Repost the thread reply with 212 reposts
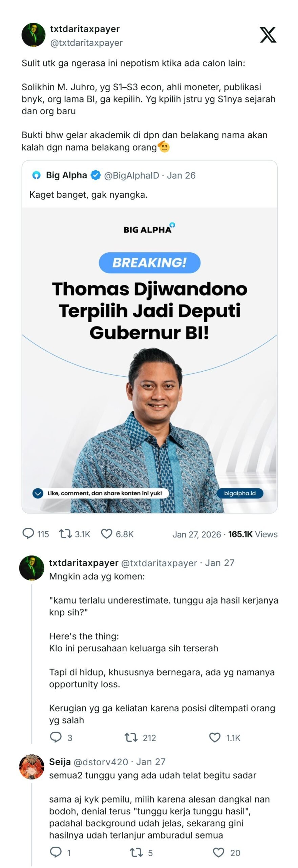298x868 pixels. [x=131, y=737]
